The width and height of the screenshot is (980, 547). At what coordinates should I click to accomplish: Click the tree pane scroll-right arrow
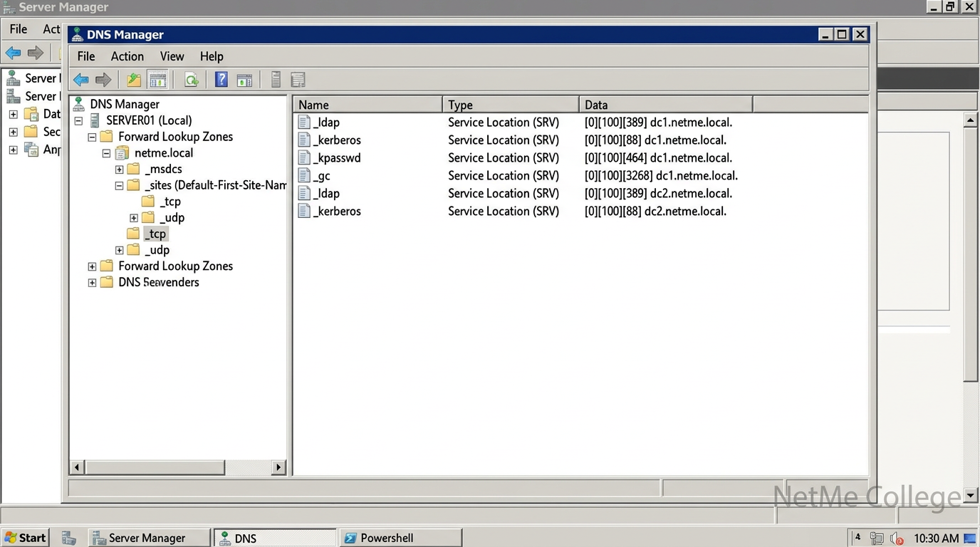(x=278, y=468)
